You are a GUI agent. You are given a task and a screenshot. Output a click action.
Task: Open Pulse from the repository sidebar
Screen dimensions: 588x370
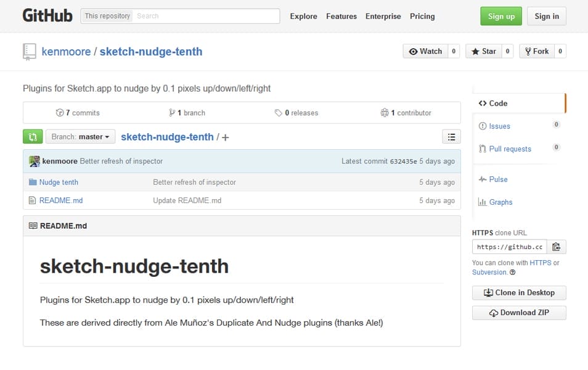click(x=497, y=179)
